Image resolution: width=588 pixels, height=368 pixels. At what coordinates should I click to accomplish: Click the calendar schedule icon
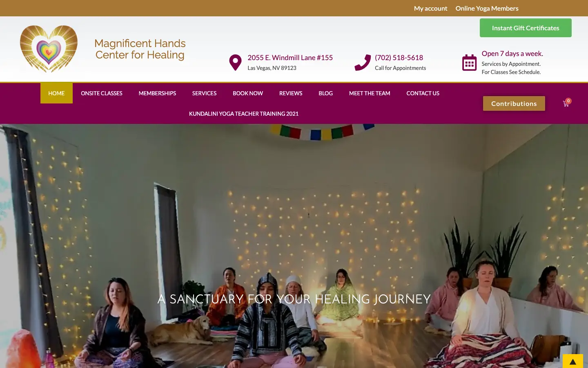point(469,63)
